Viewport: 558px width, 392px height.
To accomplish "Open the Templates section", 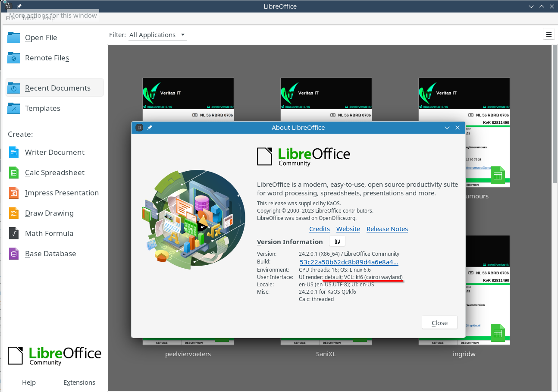I will click(42, 108).
